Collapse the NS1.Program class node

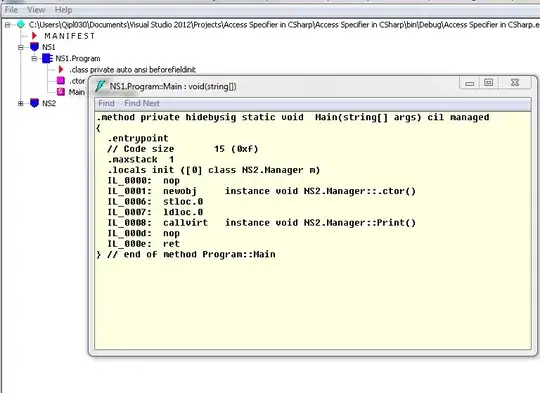point(34,59)
